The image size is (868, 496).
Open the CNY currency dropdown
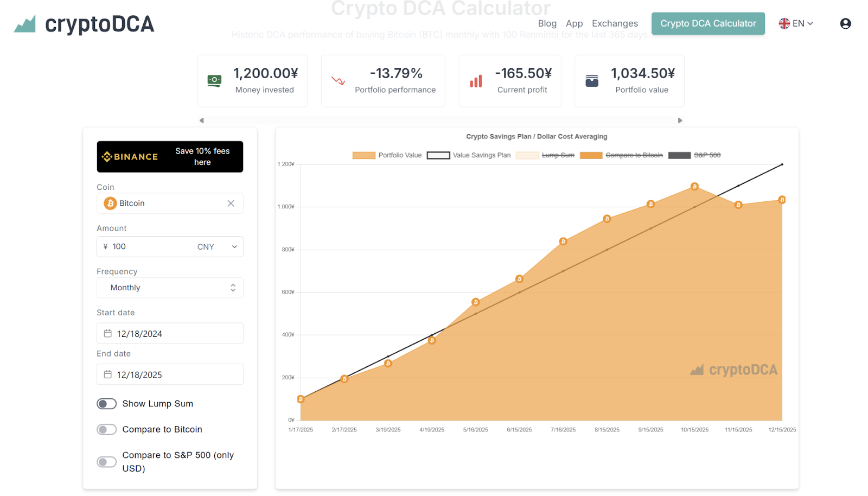point(218,247)
